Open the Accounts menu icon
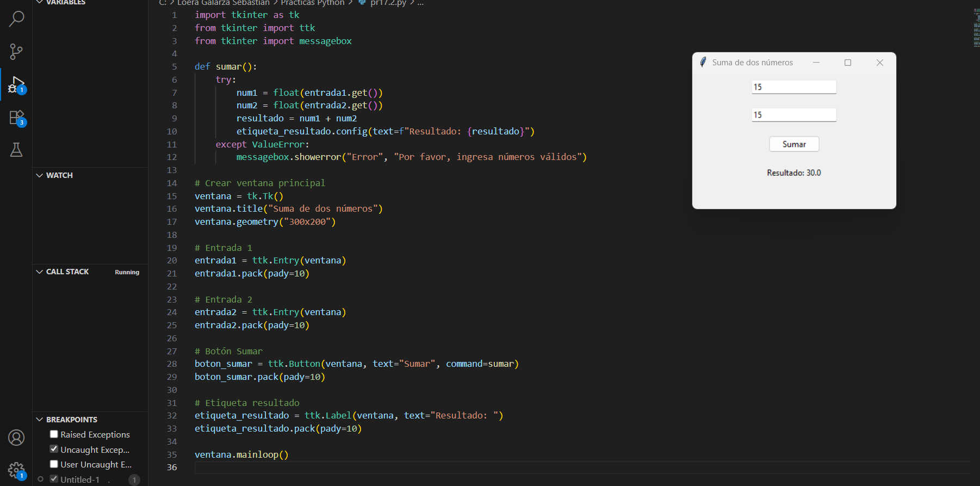 pos(16,438)
